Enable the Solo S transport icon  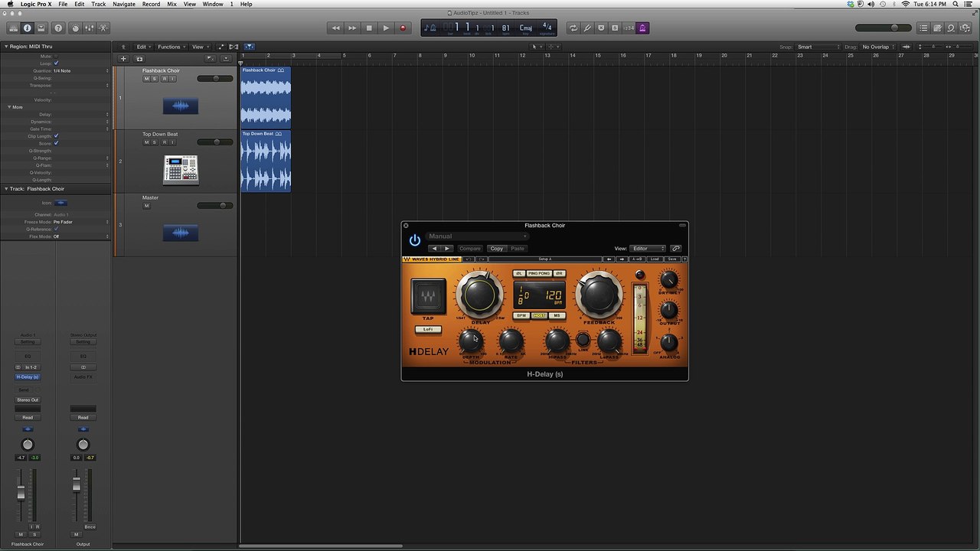[615, 28]
